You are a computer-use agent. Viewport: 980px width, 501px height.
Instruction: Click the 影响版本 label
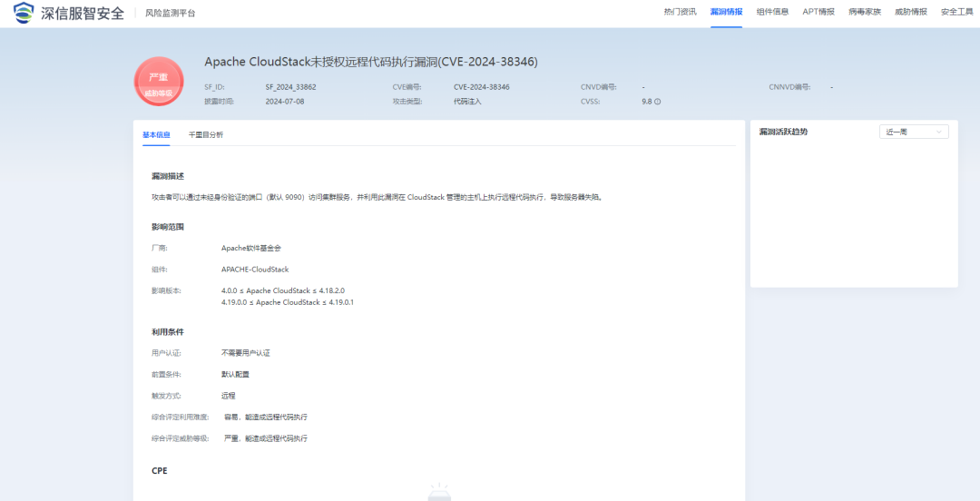[x=166, y=290]
